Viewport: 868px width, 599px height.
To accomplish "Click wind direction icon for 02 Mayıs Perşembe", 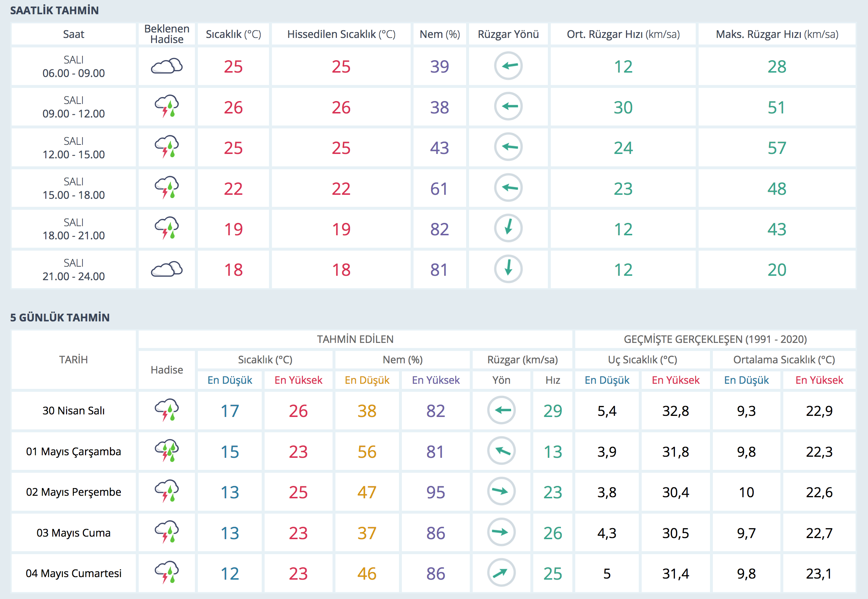I will (x=501, y=491).
